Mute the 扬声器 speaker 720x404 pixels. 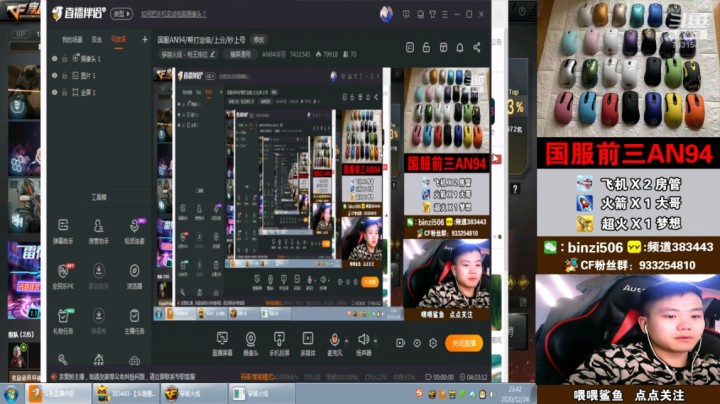[363, 343]
